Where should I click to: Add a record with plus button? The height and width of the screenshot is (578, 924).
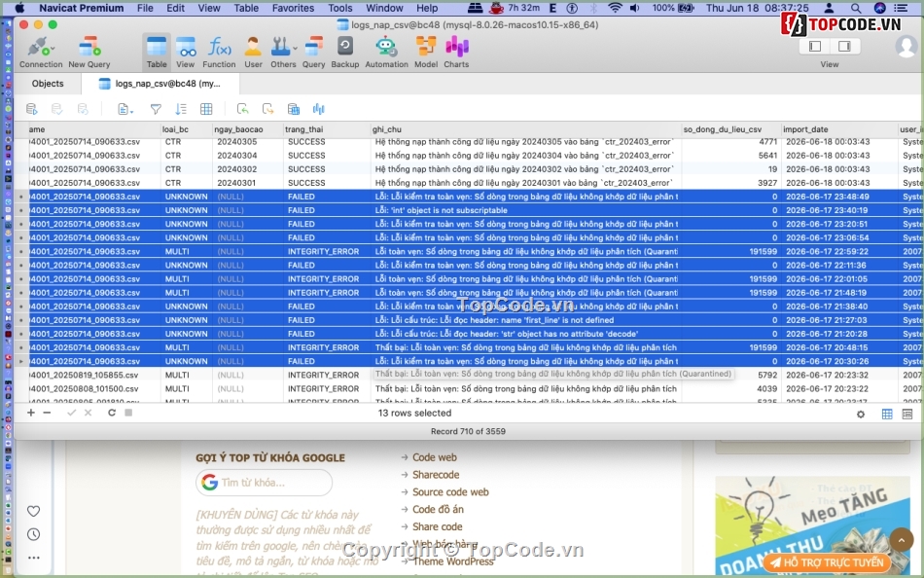point(31,413)
